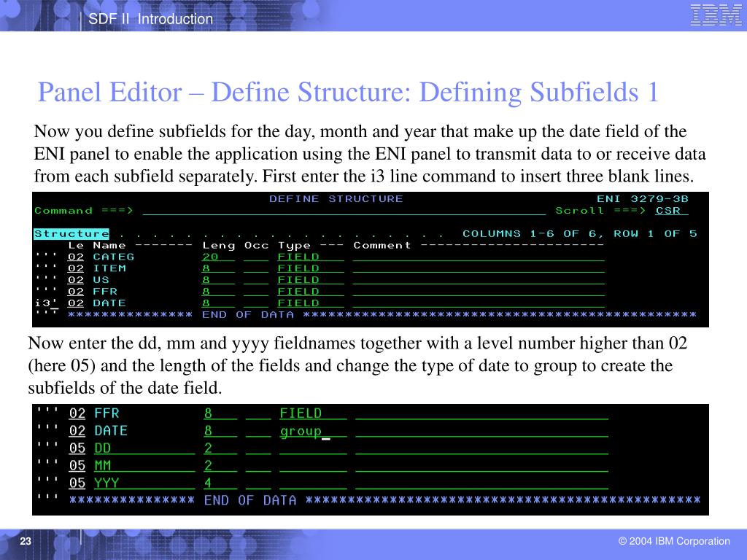Click END OF DATA in lower terminal
The image size is (747, 560).
[250, 500]
